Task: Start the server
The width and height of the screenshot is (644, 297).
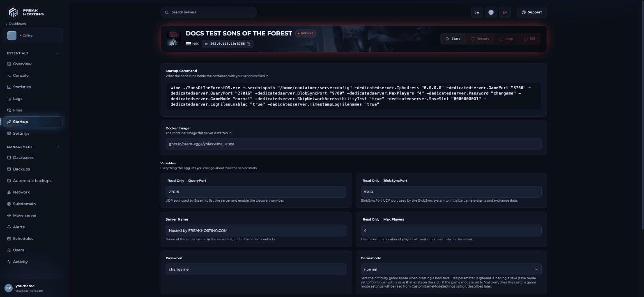Action: pos(453,39)
